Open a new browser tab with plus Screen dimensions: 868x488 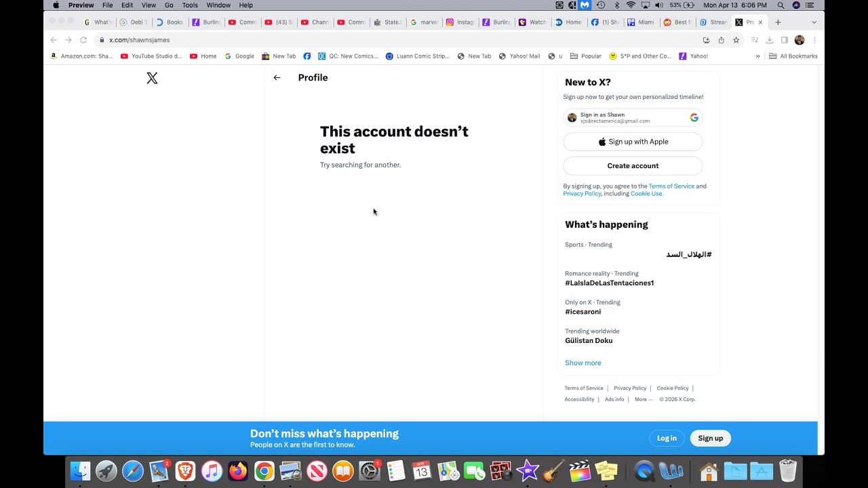[778, 22]
